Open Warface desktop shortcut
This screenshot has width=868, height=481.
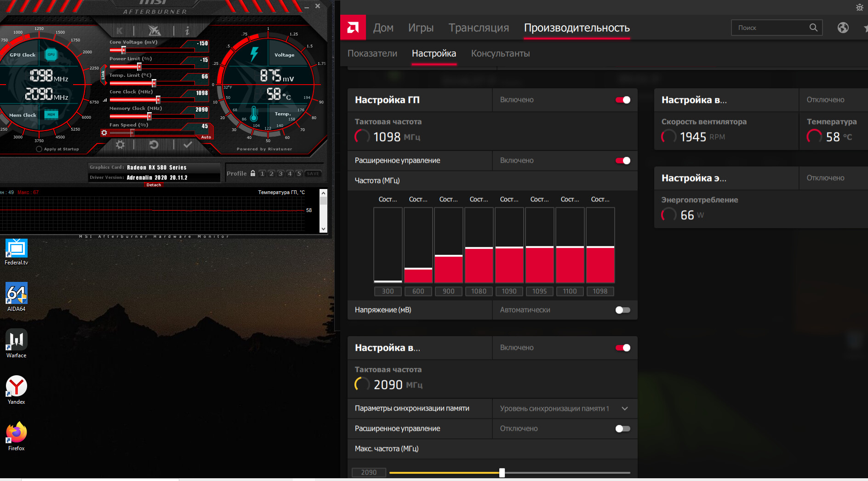pos(17,344)
